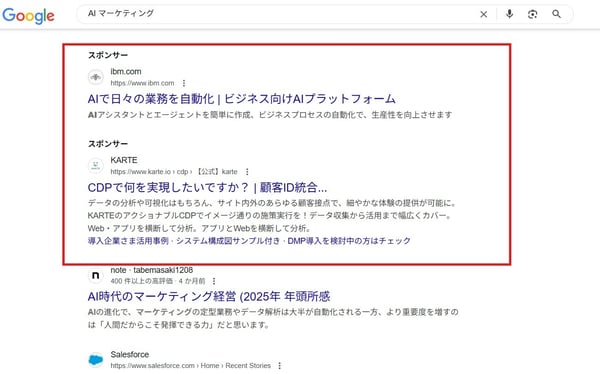600x374 pixels.
Task: Open more options for note result
Action: (214, 281)
